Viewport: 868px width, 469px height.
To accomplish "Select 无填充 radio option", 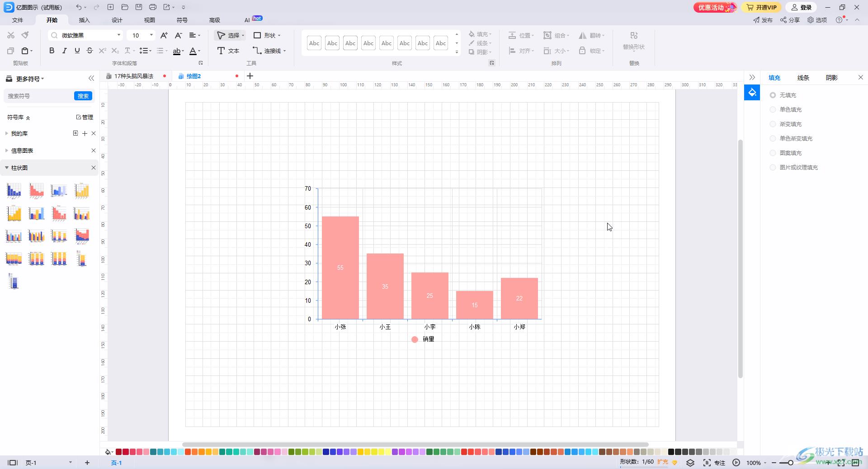I will pos(773,95).
